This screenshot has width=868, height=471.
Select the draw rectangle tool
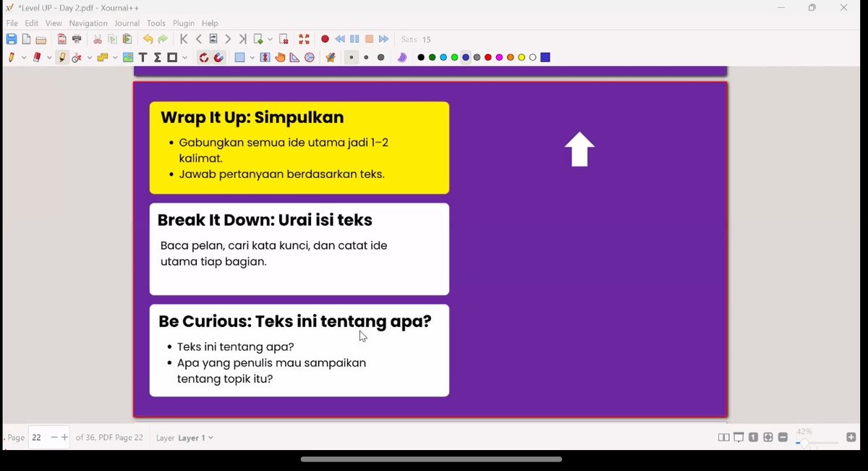[x=172, y=57]
